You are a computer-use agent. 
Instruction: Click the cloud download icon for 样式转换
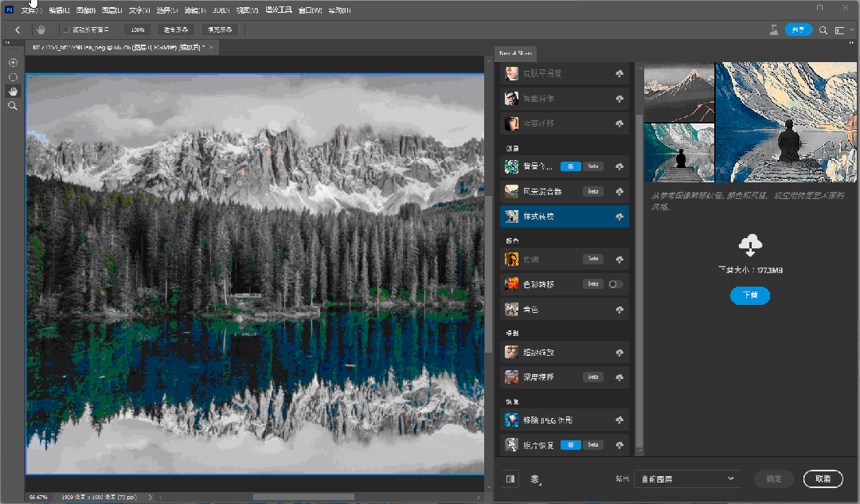point(620,217)
